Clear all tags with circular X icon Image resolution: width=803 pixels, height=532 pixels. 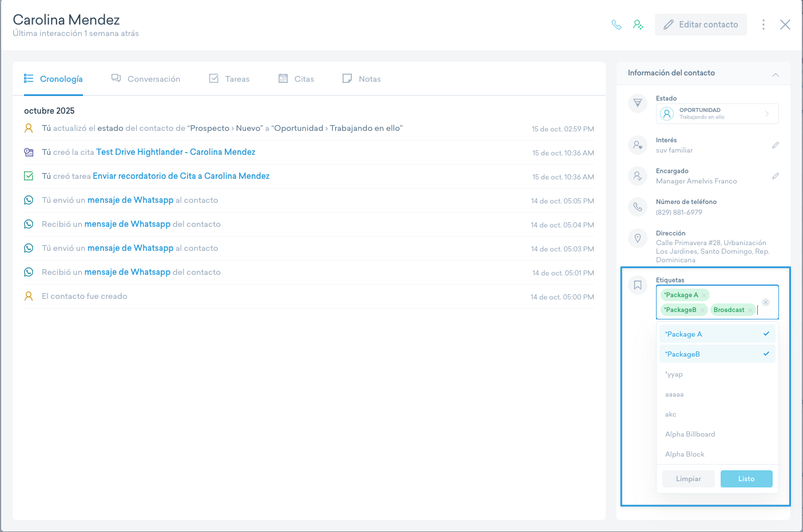pyautogui.click(x=766, y=302)
